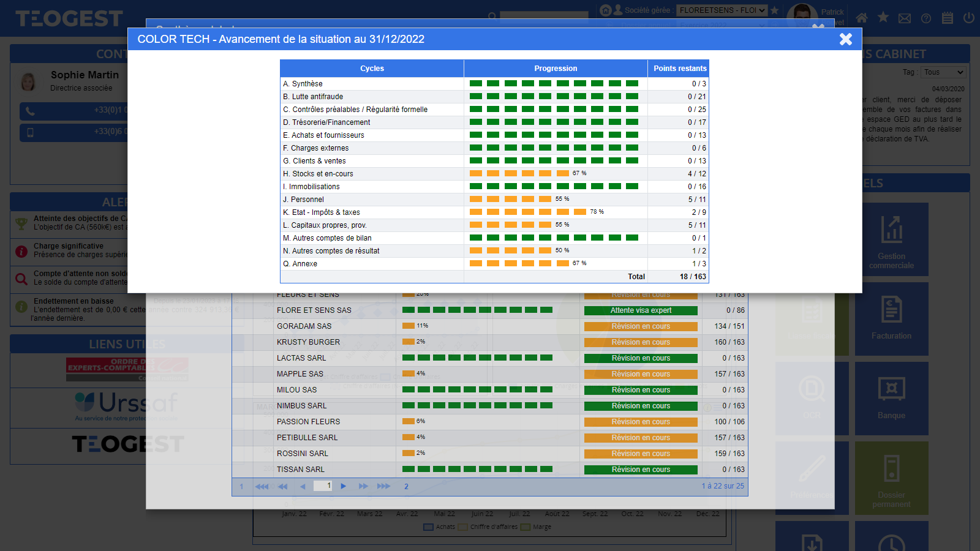The width and height of the screenshot is (980, 551).
Task: Expand the Tag filter dropdown
Action: pyautogui.click(x=943, y=72)
